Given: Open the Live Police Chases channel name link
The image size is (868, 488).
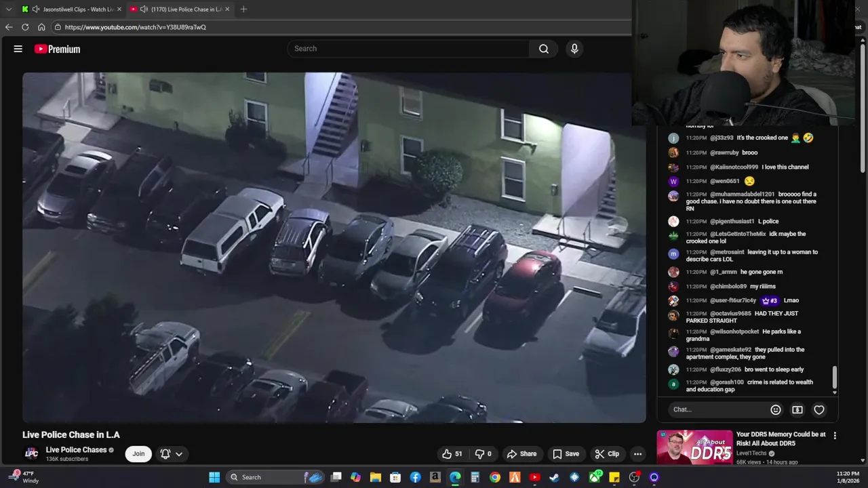Looking at the screenshot, I should click(76, 450).
